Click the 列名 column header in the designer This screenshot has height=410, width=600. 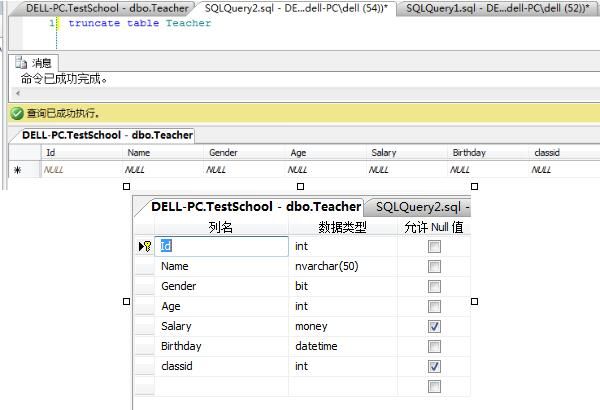coord(221,227)
